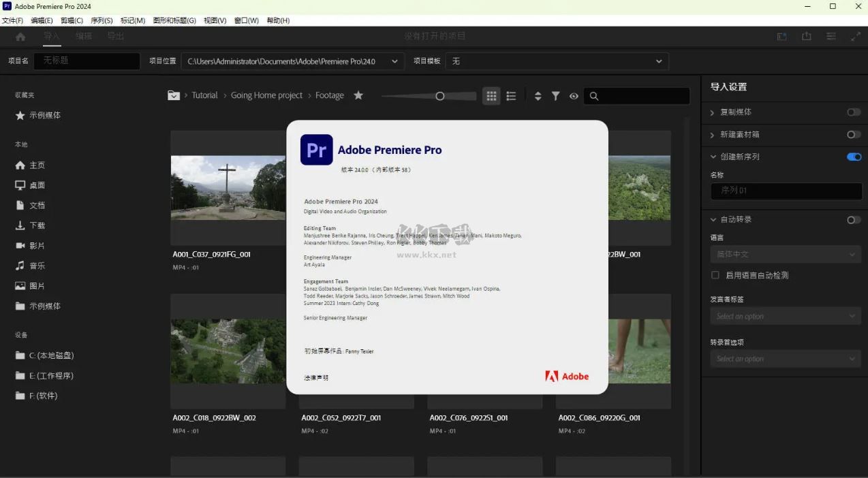Click the export/share icon in the header
The width and height of the screenshot is (868, 478).
807,36
